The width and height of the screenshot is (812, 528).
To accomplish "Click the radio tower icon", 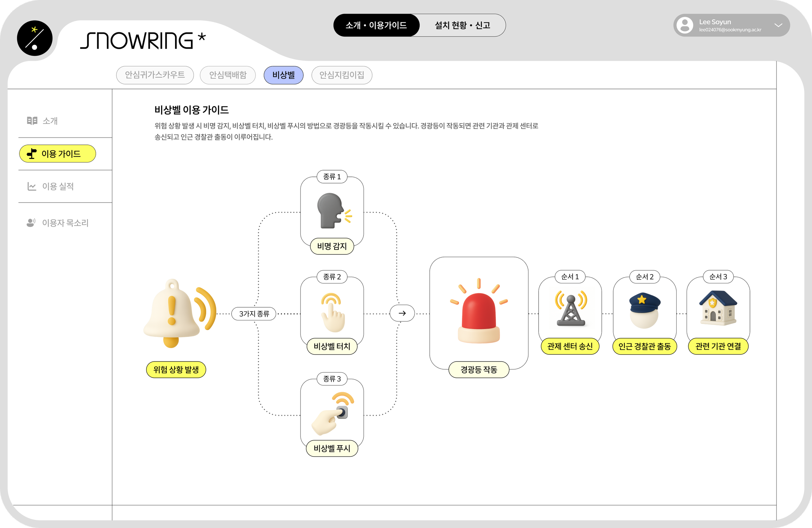I will pyautogui.click(x=570, y=309).
